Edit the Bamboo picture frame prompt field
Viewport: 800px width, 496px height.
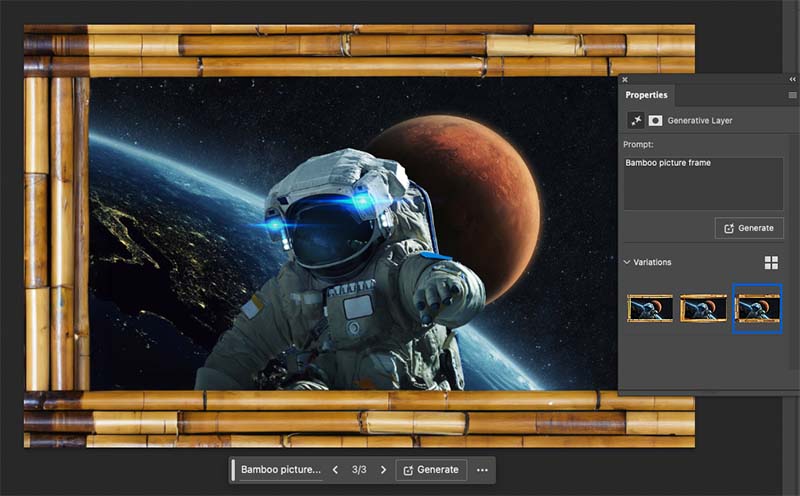pos(703,184)
